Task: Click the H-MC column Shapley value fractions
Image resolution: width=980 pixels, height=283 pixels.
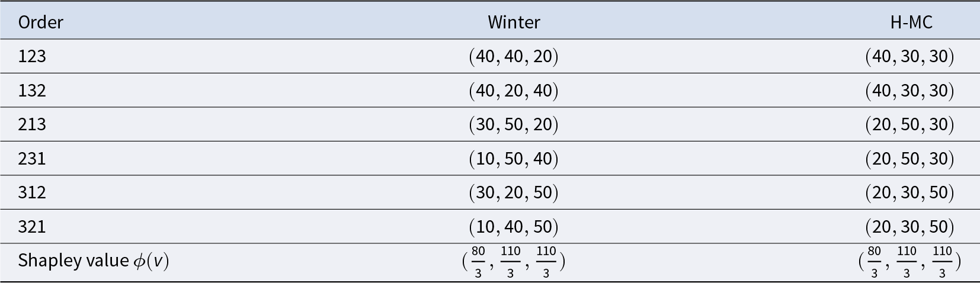Action: 909,261
